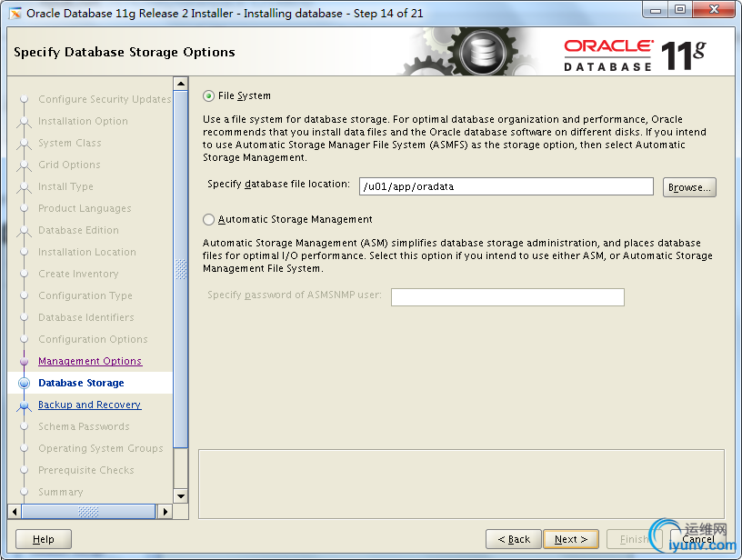Click the 'Specify password of ASMSNMP user:' label
The image size is (742, 560).
coord(295,295)
